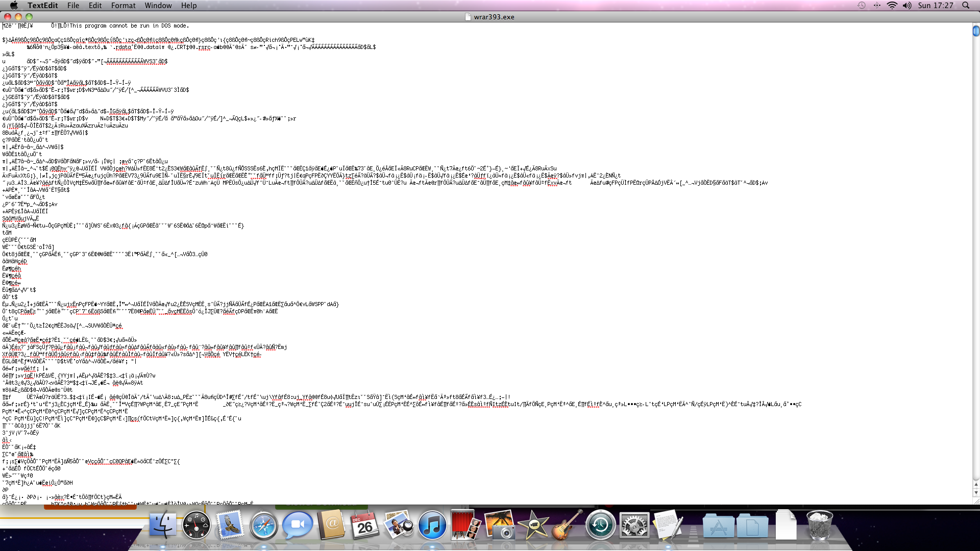Viewport: 980px width, 551px height.
Task: Open iTunes from the Dock
Action: [x=432, y=526]
